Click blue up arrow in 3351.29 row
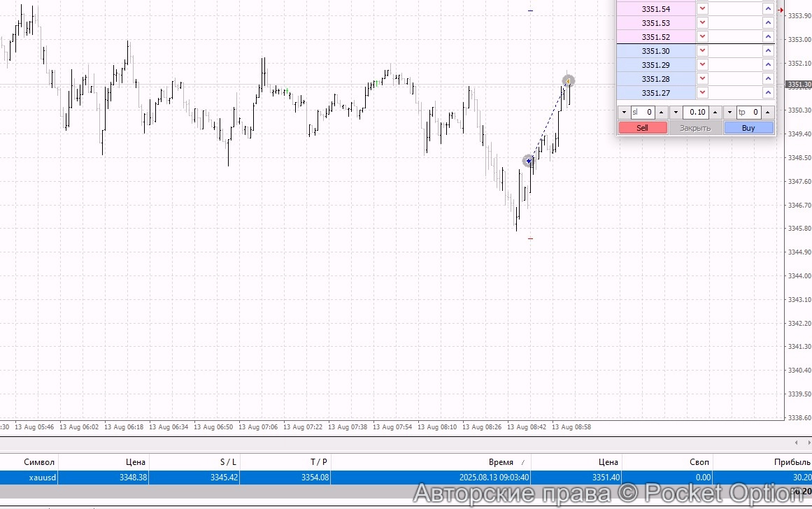 click(768, 65)
